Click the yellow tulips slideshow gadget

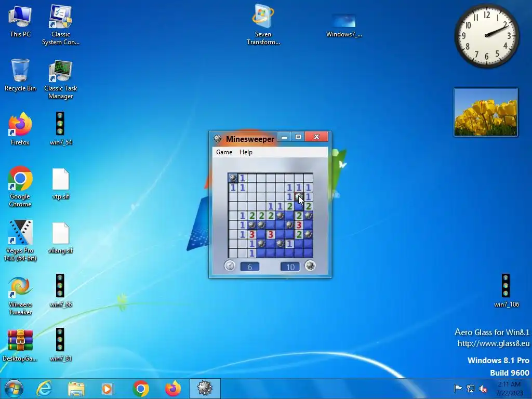click(x=486, y=112)
